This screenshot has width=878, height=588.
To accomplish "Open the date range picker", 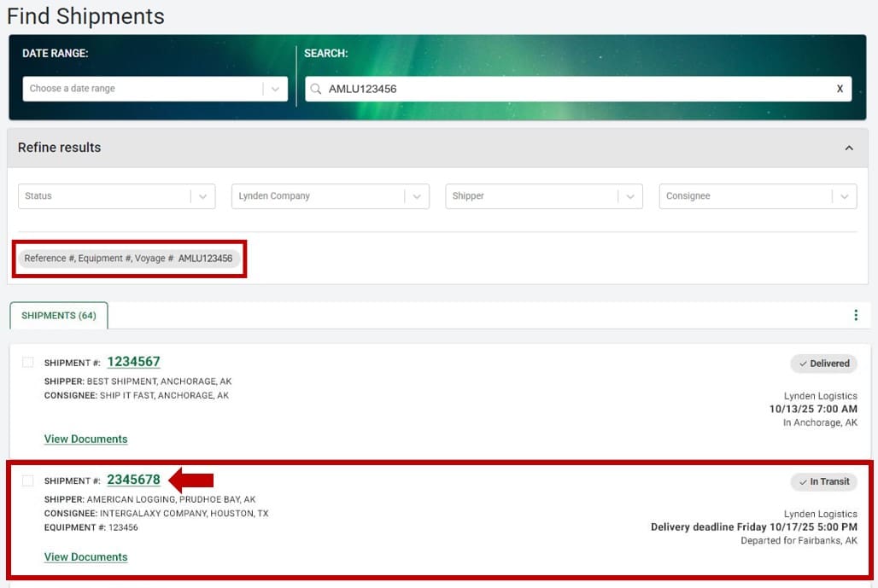I will coord(154,89).
